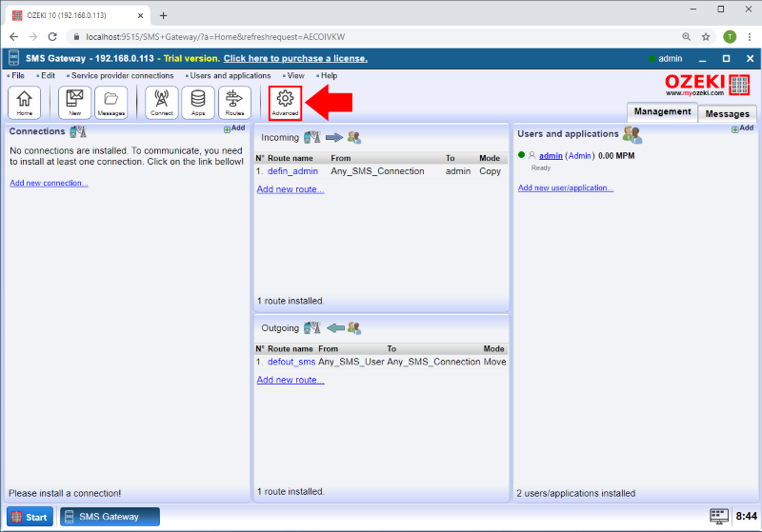This screenshot has height=532, width=762.
Task: Open the defin_admin incoming route
Action: point(292,171)
